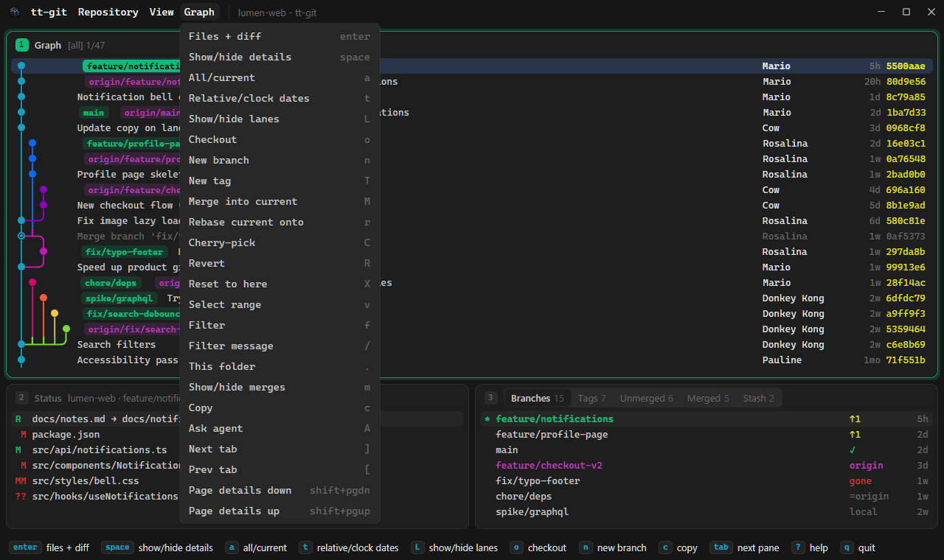Click the help footer hint
This screenshot has width=944, height=560.
810,547
